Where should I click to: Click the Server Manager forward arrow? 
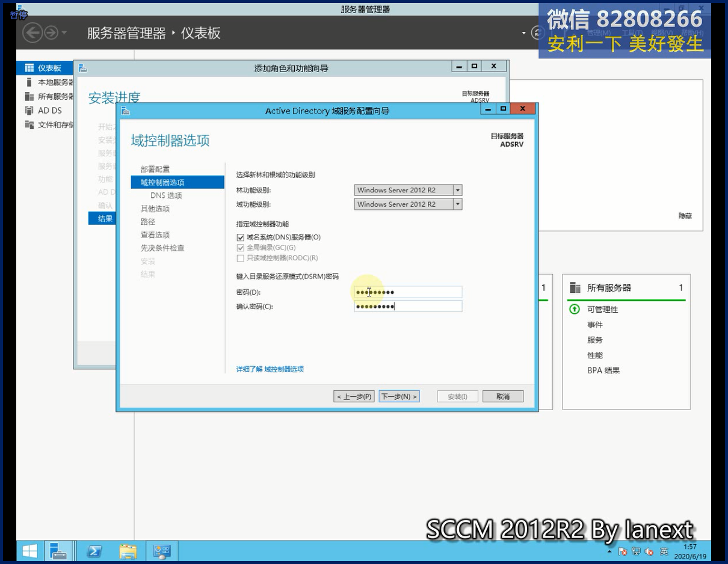51,32
